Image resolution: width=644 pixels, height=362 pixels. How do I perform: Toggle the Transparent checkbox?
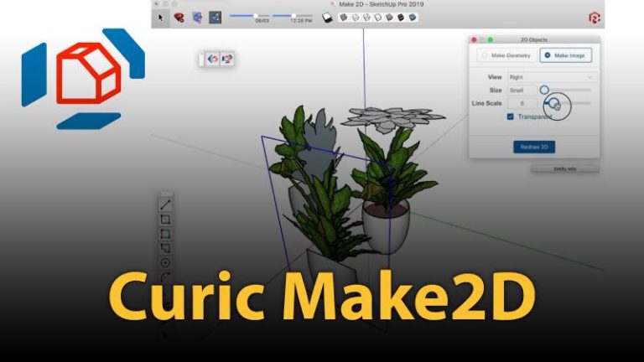[x=511, y=116]
